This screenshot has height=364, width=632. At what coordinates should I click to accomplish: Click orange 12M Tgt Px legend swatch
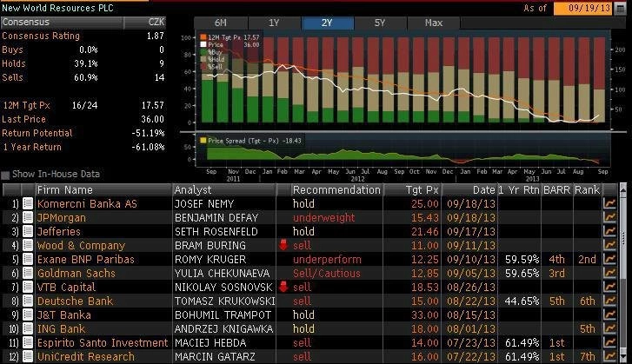point(203,37)
